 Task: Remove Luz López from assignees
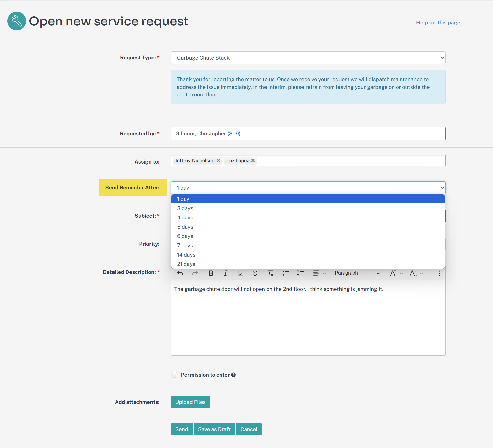coord(253,160)
